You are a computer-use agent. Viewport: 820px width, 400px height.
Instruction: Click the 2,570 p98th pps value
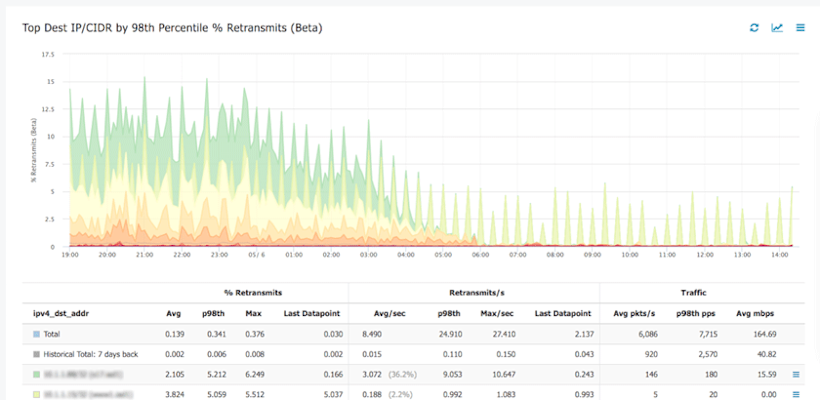710,354
